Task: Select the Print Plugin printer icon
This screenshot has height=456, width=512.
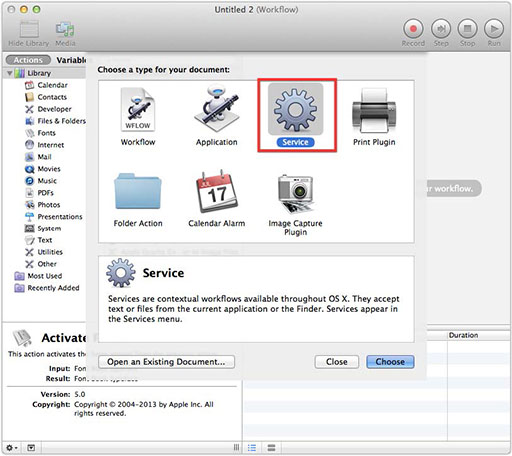Action: [374, 110]
